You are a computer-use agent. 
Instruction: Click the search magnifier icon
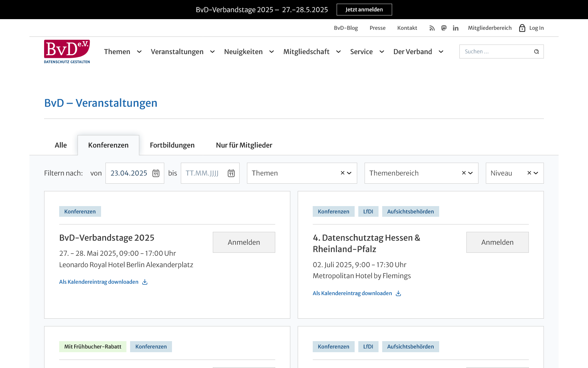click(x=537, y=52)
